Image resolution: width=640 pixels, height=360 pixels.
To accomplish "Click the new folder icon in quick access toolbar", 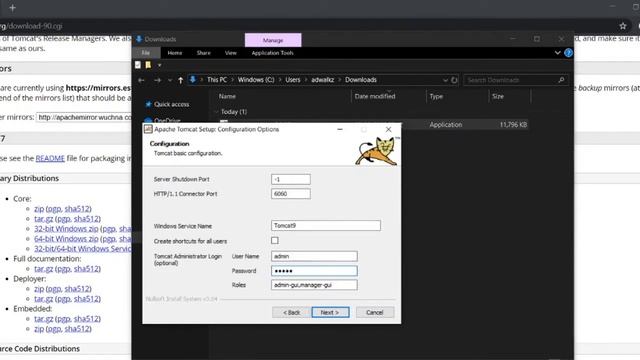I will pyautogui.click(x=148, y=65).
